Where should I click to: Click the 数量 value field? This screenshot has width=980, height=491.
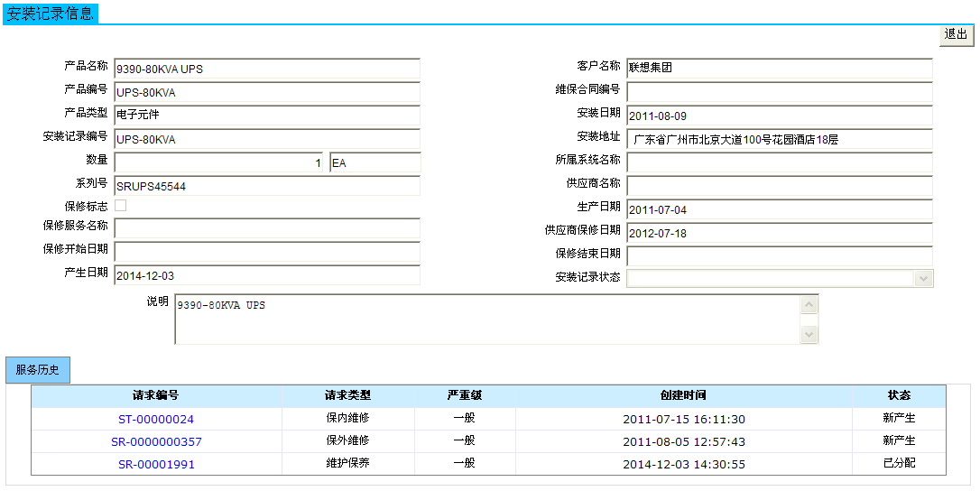click(218, 162)
